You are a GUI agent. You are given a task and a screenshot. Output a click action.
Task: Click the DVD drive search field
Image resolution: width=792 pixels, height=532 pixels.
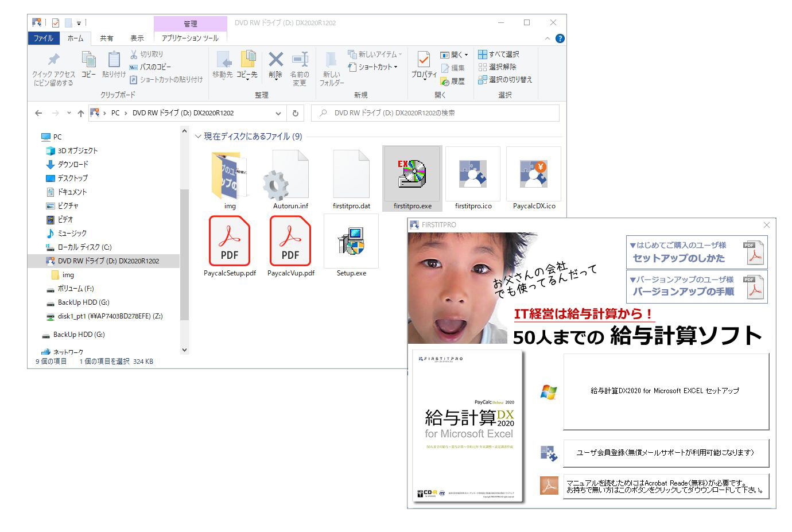point(435,113)
